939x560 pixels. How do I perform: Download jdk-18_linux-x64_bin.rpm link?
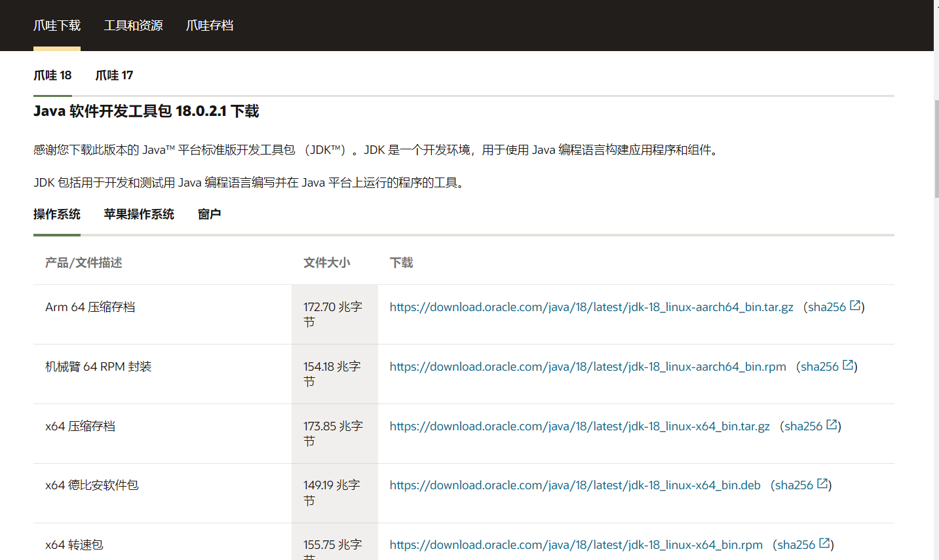(x=576, y=545)
